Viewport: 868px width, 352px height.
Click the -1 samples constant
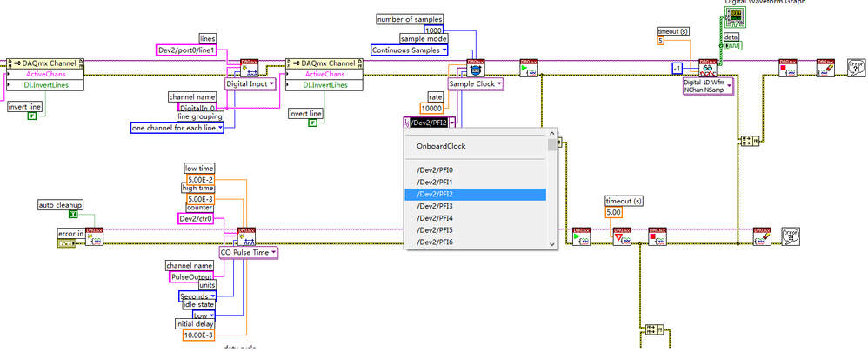click(677, 68)
